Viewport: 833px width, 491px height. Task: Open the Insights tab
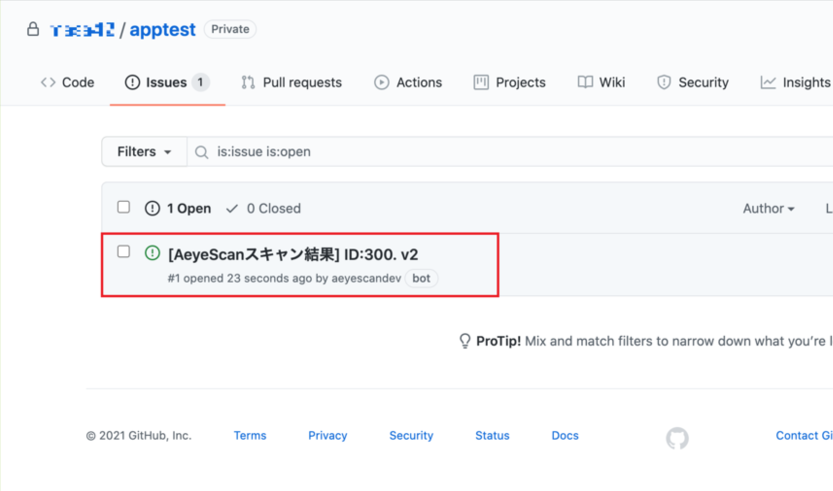click(x=796, y=82)
